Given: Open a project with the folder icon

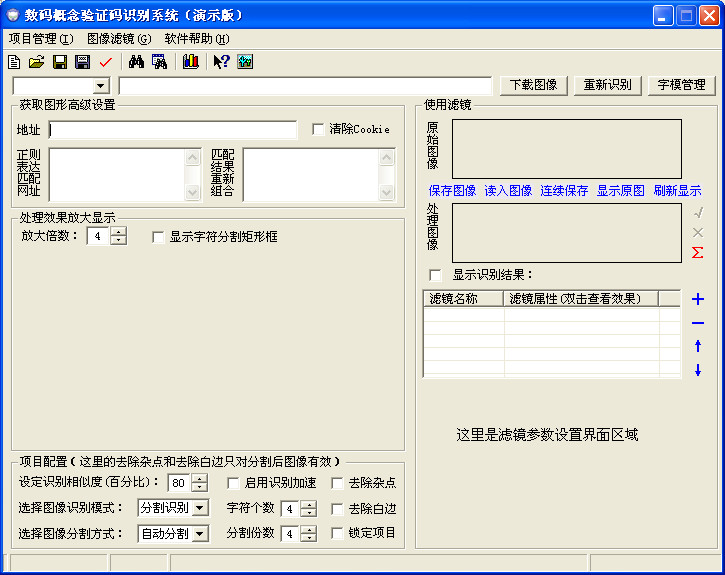Looking at the screenshot, I should click(37, 61).
